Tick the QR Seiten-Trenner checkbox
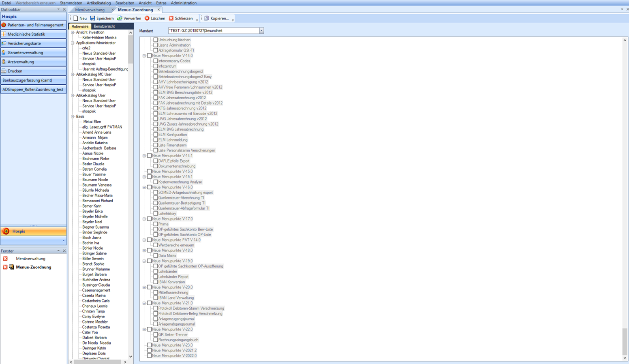Image resolution: width=629 pixels, height=364 pixels. pyautogui.click(x=156, y=335)
